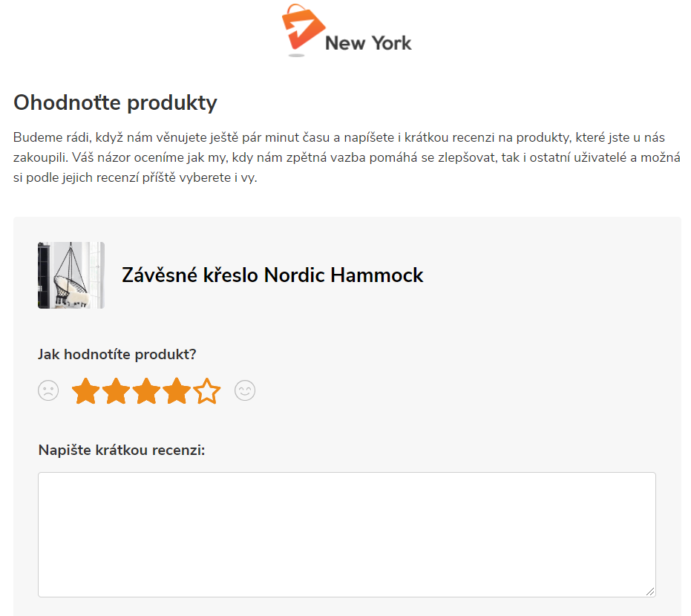691x616 pixels.
Task: Click the "Závěsné křeslo Nordic Hammock" title
Action: click(x=272, y=275)
